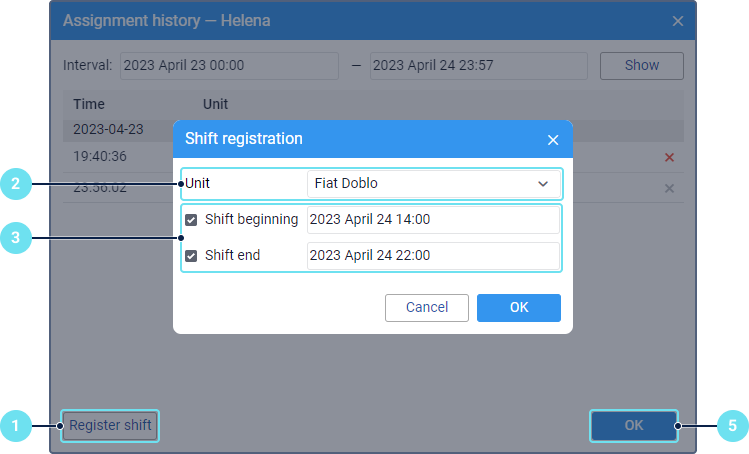Close the Assignment history window
The image size is (749, 454).
677,21
